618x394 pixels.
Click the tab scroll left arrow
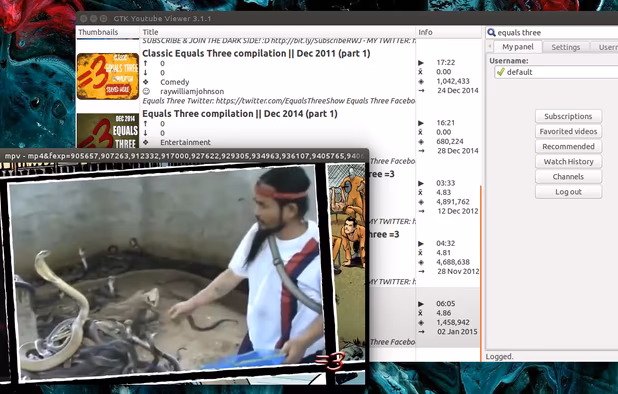click(x=490, y=46)
